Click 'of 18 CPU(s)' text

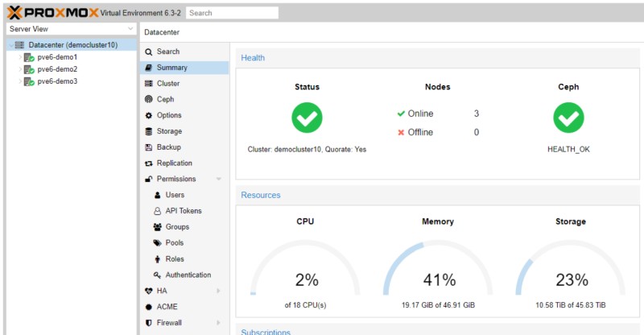306,305
